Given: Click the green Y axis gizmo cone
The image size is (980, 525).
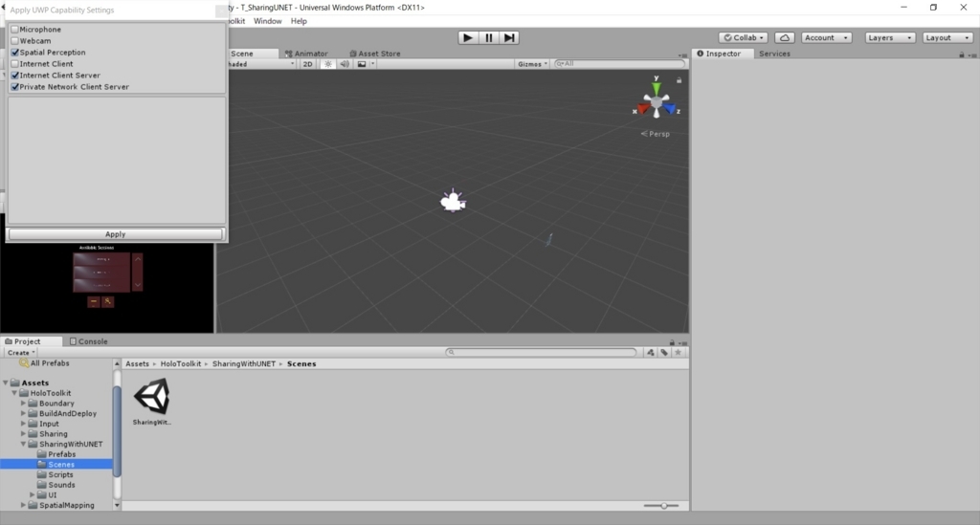Looking at the screenshot, I should point(657,88).
